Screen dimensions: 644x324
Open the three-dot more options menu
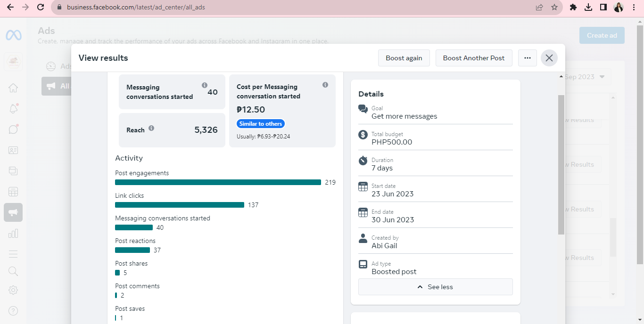pos(528,58)
